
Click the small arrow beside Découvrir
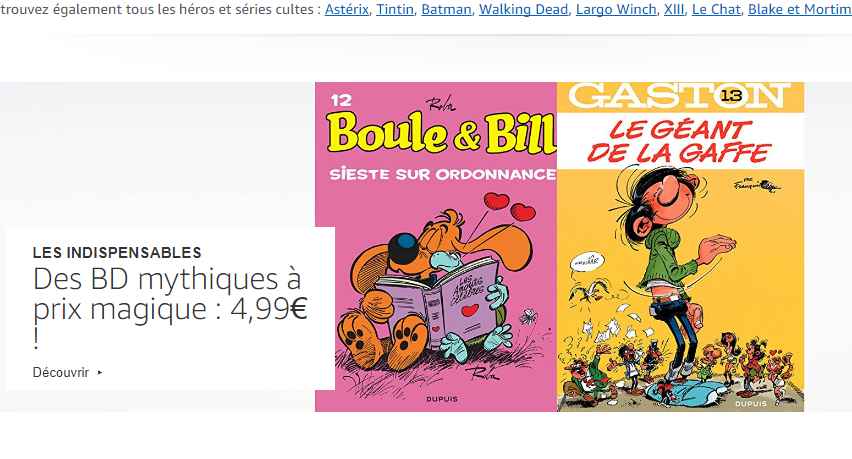tap(99, 373)
